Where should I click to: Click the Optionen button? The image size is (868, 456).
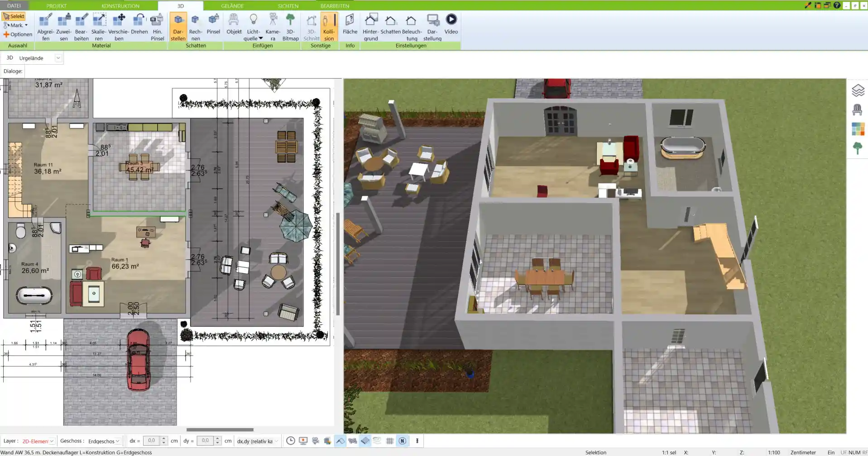point(18,34)
